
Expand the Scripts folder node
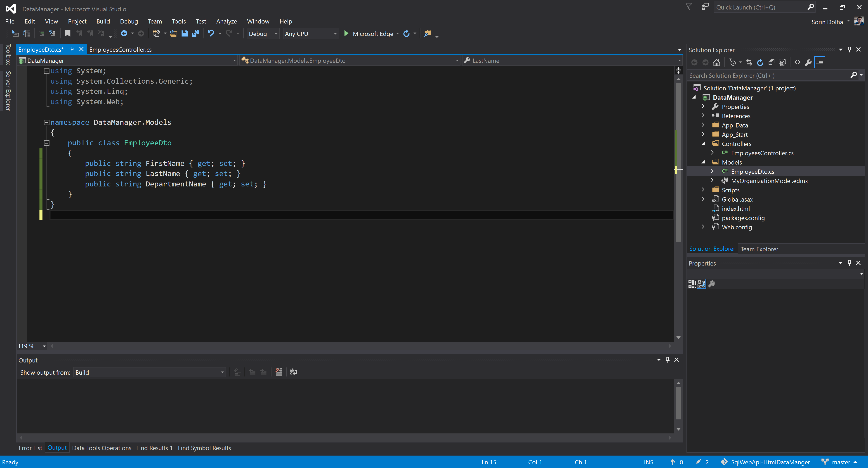[703, 190]
